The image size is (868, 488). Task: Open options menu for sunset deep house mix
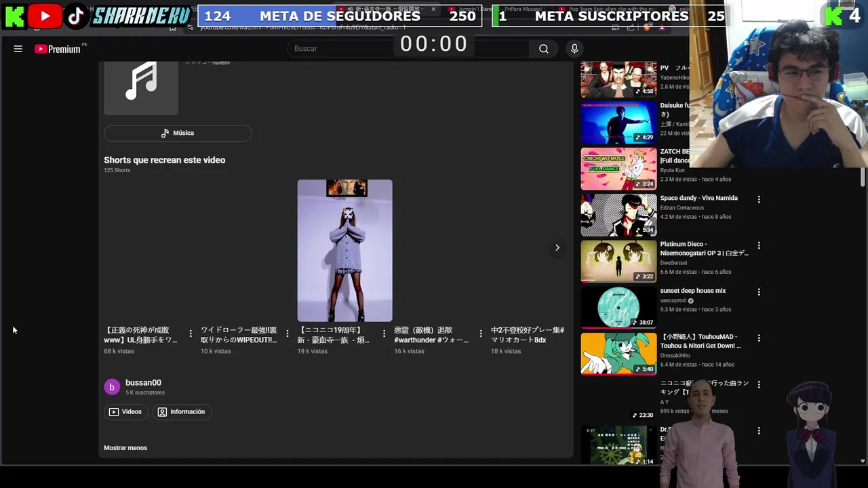[759, 292]
